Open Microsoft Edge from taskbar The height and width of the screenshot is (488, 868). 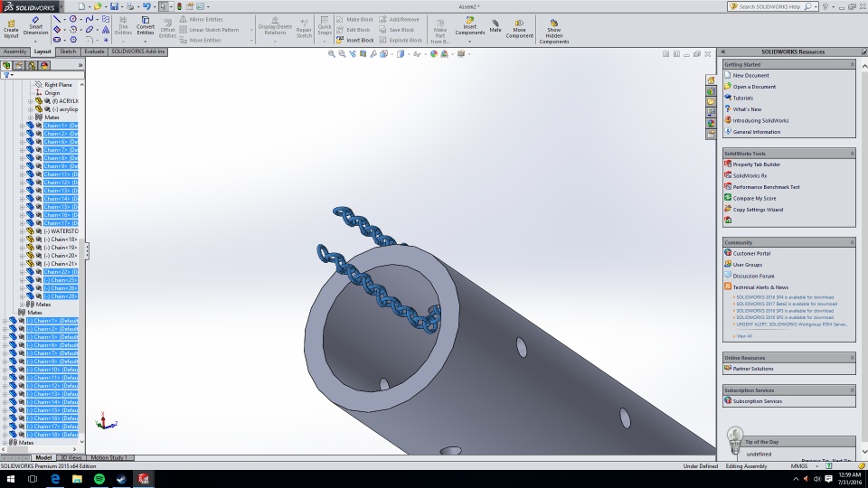click(x=55, y=479)
